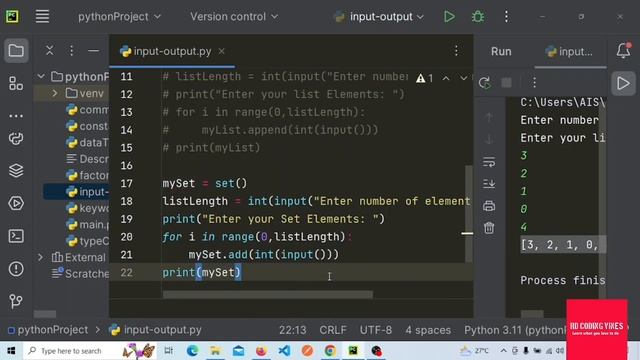Open the Terminal tool window
Image resolution: width=640 pixels, height=360 pixels.
pyautogui.click(x=16, y=236)
